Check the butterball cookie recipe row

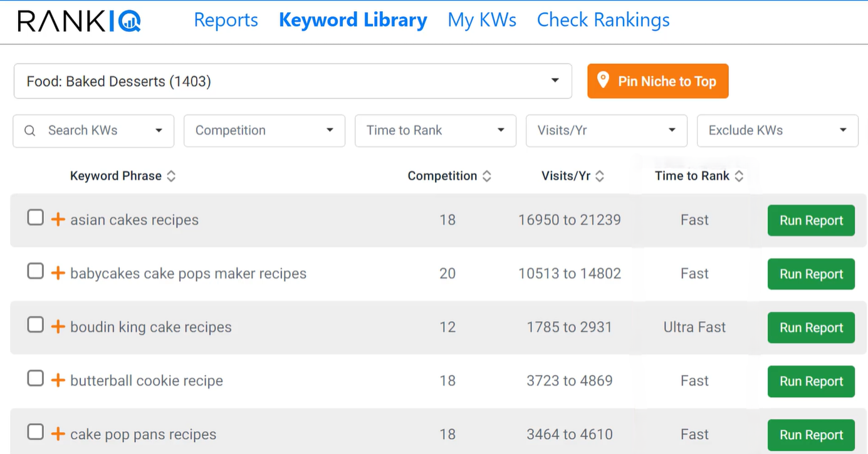click(36, 378)
